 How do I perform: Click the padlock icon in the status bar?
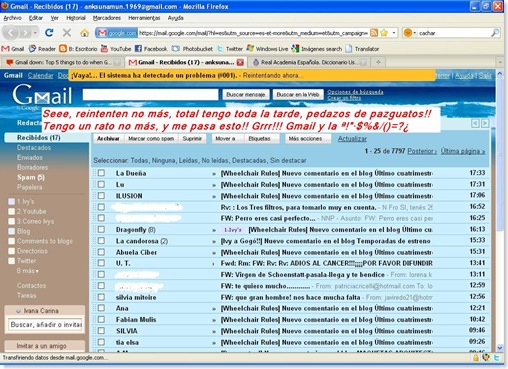pyautogui.click(x=476, y=358)
